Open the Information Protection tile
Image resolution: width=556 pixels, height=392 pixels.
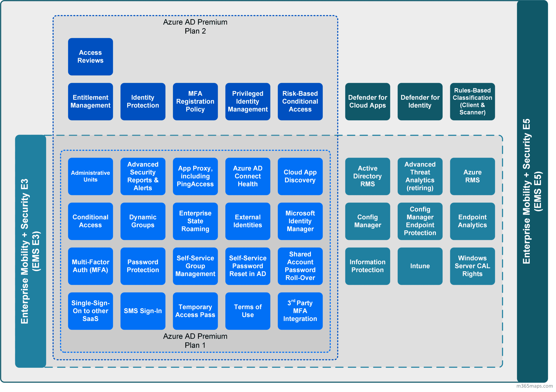[368, 266]
